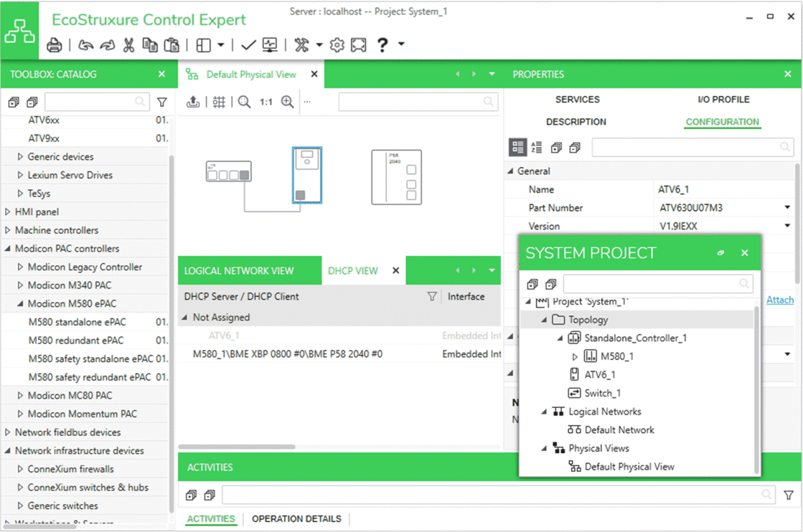Click the full screen icon in the toolbar
Image resolution: width=803 pixels, height=532 pixels.
pos(359,45)
